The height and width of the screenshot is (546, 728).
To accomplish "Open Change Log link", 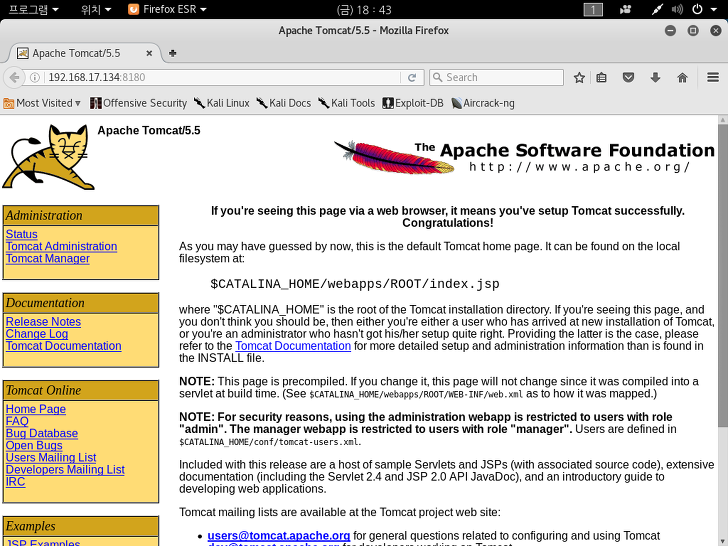I will (x=37, y=333).
